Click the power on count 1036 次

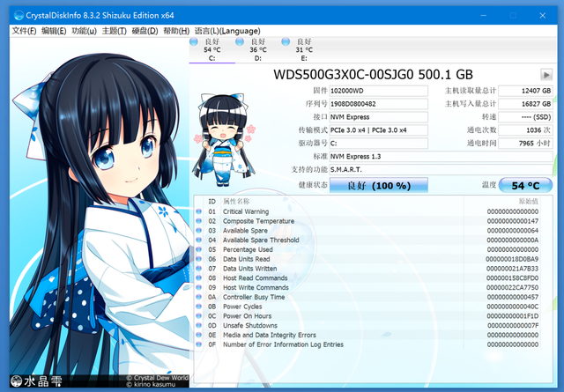tap(525, 130)
